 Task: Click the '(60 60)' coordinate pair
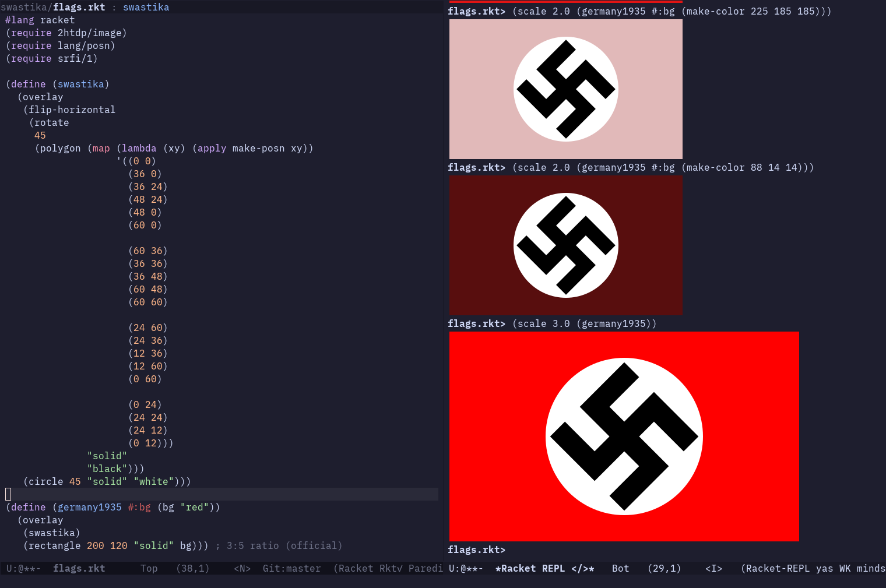148,302
